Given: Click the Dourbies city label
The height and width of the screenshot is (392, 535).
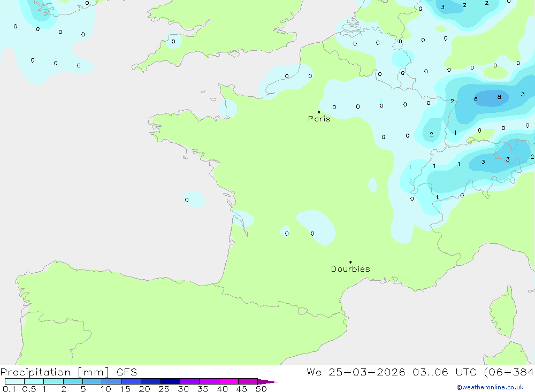Looking at the screenshot, I should click(350, 269).
